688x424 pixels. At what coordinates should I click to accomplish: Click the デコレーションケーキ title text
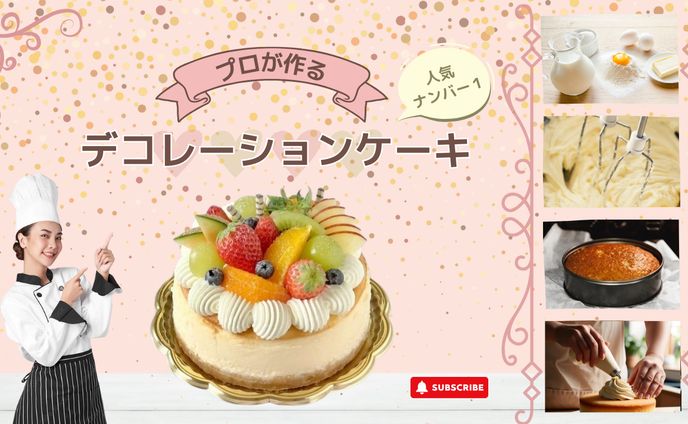(276, 150)
